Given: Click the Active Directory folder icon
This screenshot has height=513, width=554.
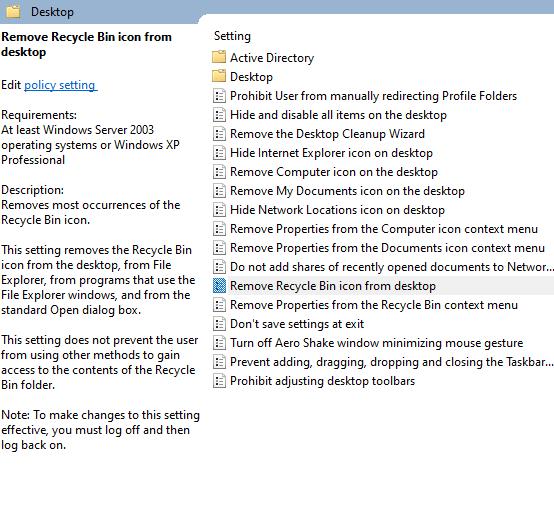Looking at the screenshot, I should pos(219,57).
